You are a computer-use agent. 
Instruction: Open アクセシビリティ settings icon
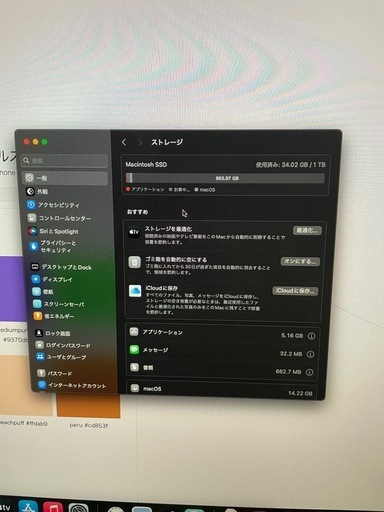(x=31, y=205)
